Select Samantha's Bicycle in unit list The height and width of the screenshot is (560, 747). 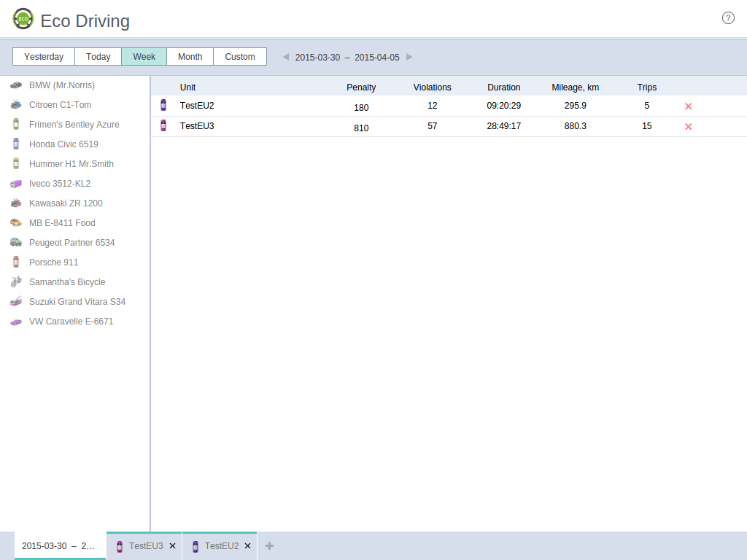(67, 282)
